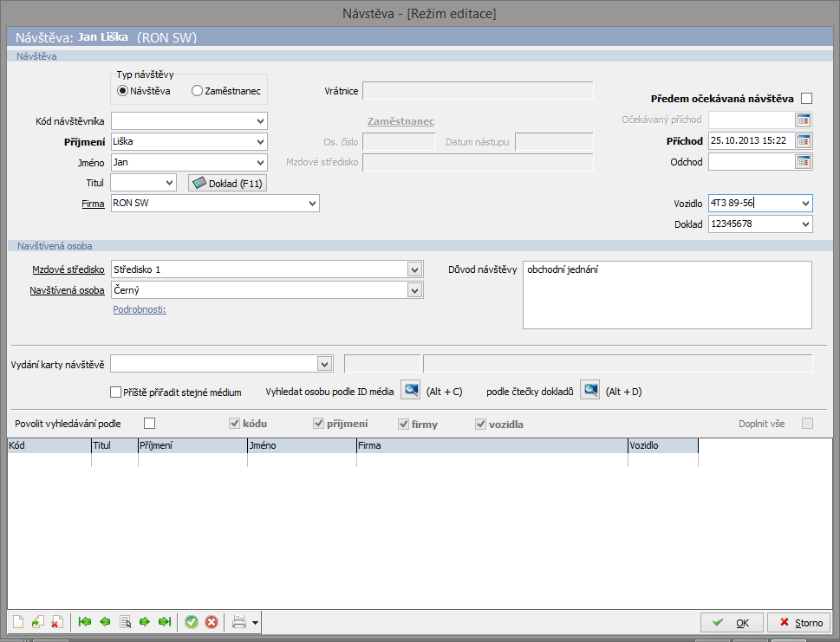Expand the Příjmení dropdown
840x642 pixels.
pos(260,142)
